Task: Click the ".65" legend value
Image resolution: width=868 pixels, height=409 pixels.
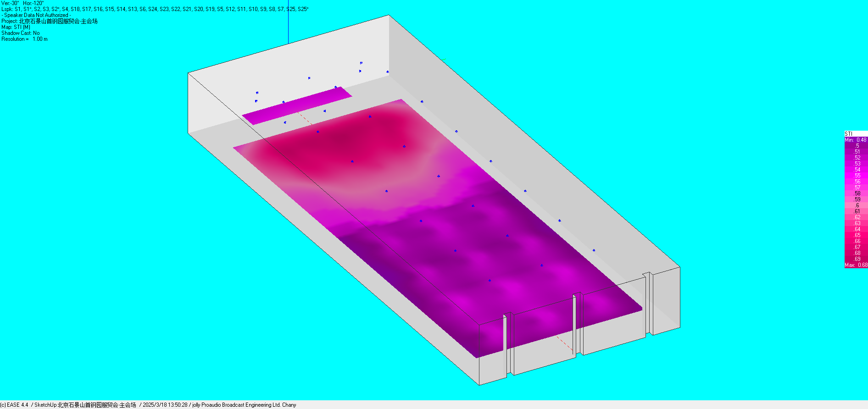Action: click(x=857, y=235)
